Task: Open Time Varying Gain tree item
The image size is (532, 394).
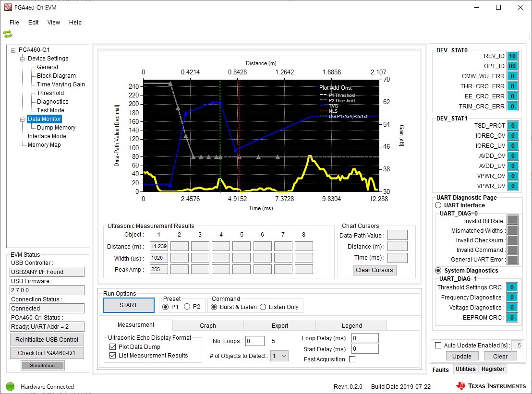Action: coord(60,84)
